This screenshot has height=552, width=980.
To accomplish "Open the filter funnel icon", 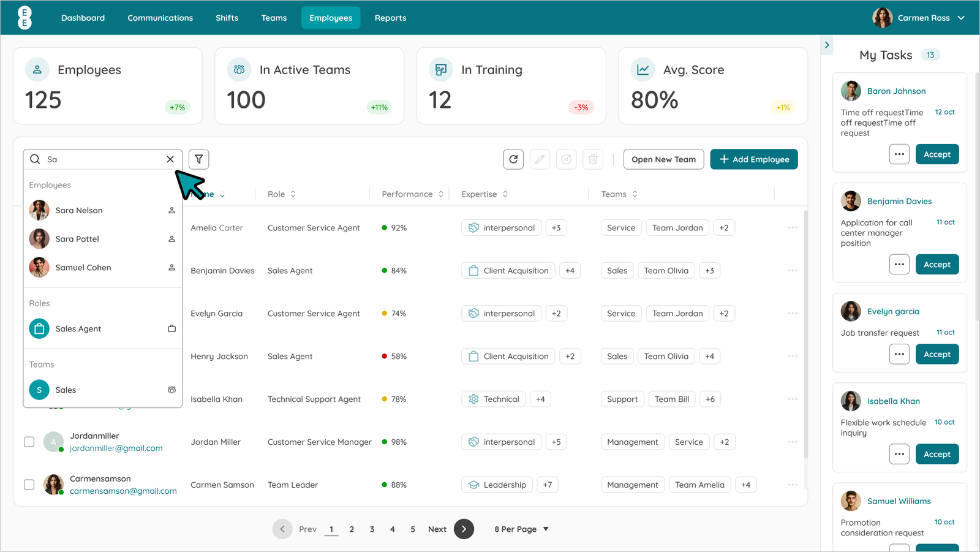I will click(199, 159).
